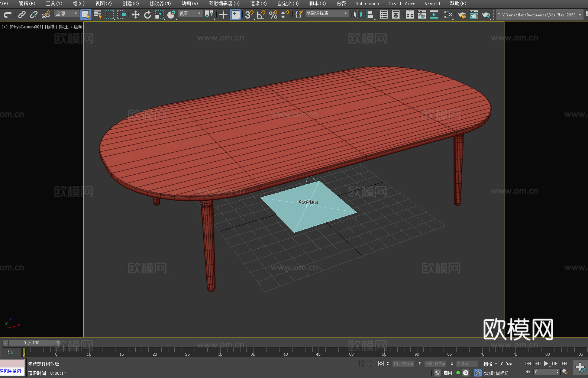The height and width of the screenshot is (378, 588).
Task: Open the Arnold menu
Action: click(x=432, y=3)
